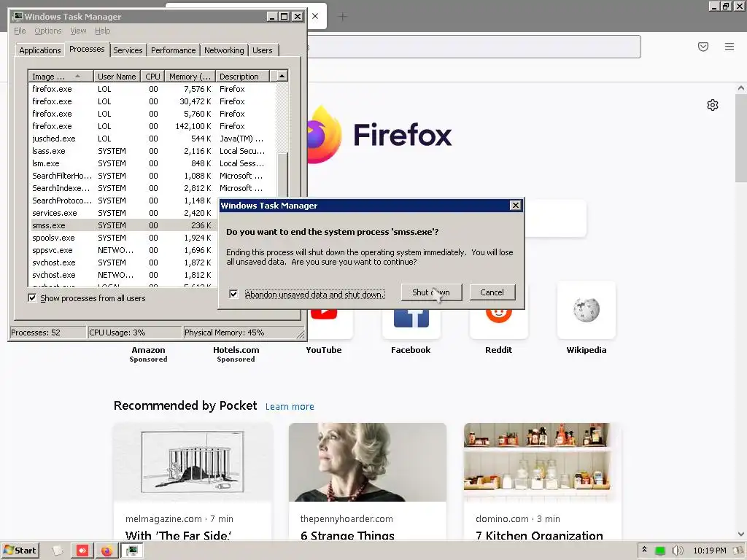Image resolution: width=747 pixels, height=560 pixels.
Task: Open the View menu in Task Manager
Action: 78,31
